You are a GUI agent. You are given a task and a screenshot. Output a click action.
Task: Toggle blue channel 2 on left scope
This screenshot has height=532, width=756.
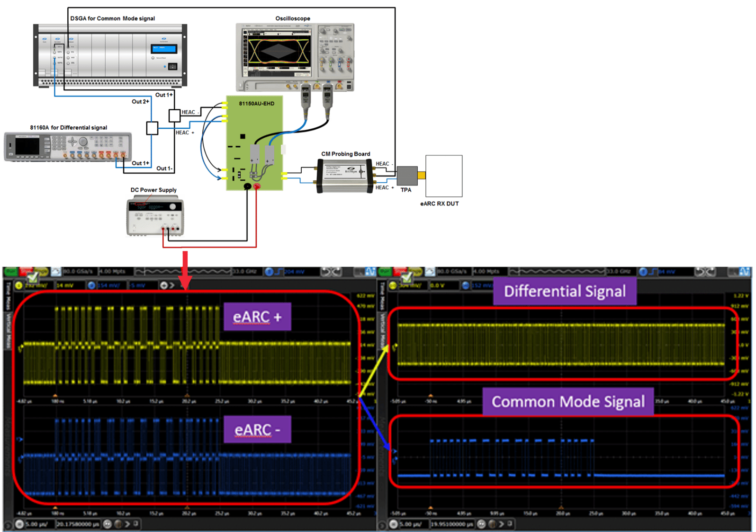[x=91, y=285]
